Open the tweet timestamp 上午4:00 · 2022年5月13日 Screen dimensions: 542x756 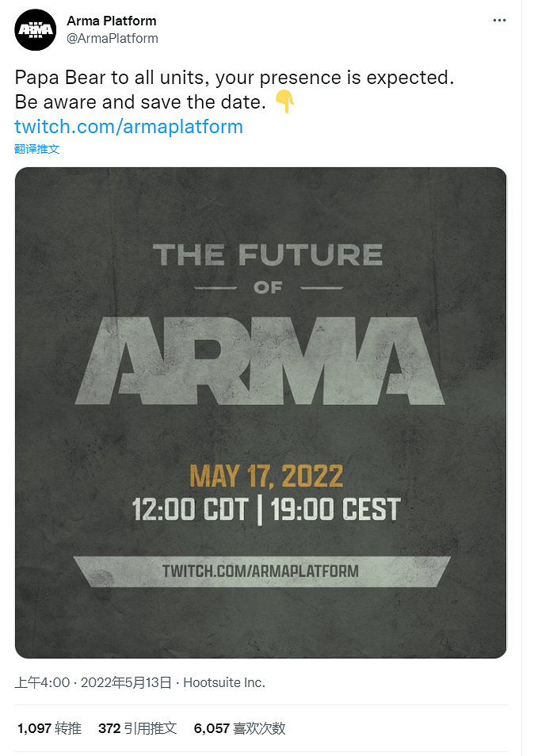(94, 682)
